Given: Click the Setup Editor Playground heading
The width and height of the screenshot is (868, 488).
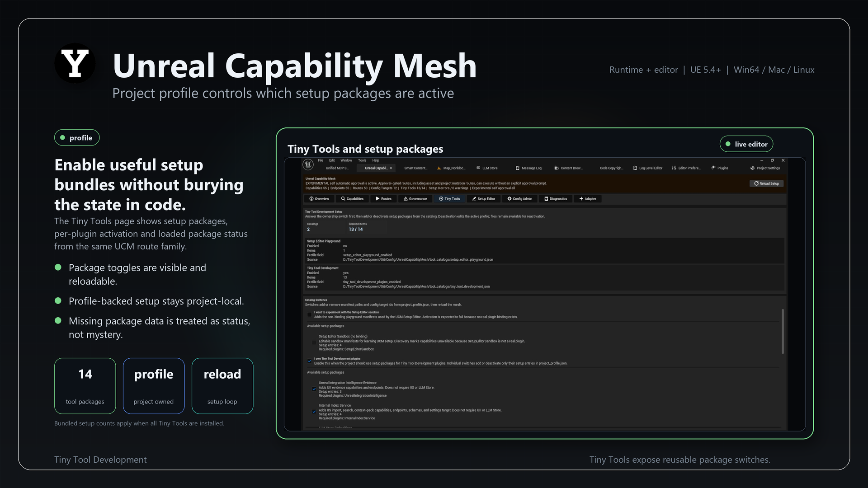Looking at the screenshot, I should click(x=324, y=241).
